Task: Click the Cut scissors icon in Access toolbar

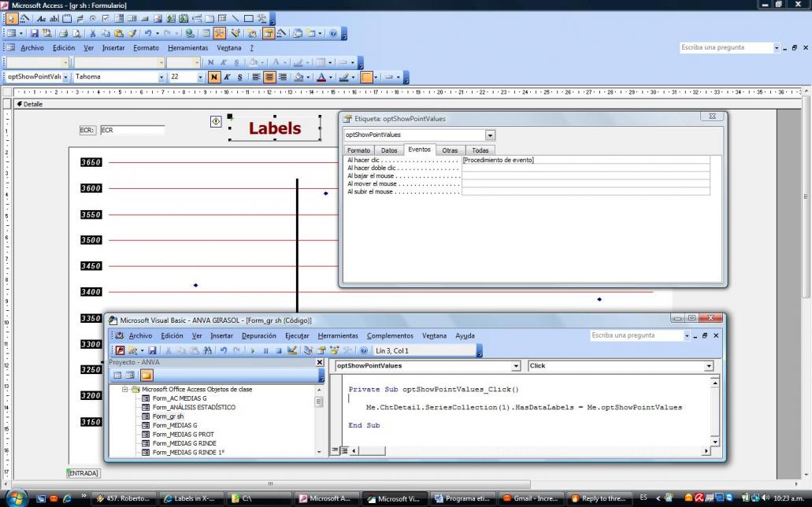Action: point(93,33)
